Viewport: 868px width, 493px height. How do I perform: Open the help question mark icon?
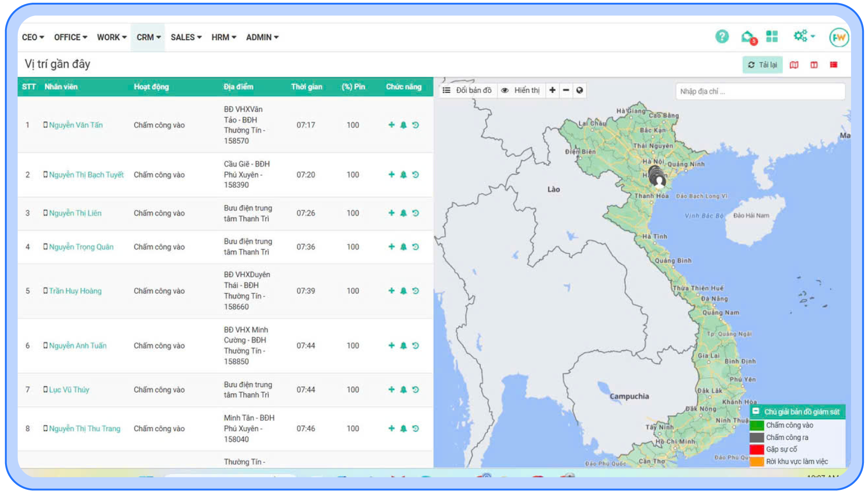pos(722,37)
